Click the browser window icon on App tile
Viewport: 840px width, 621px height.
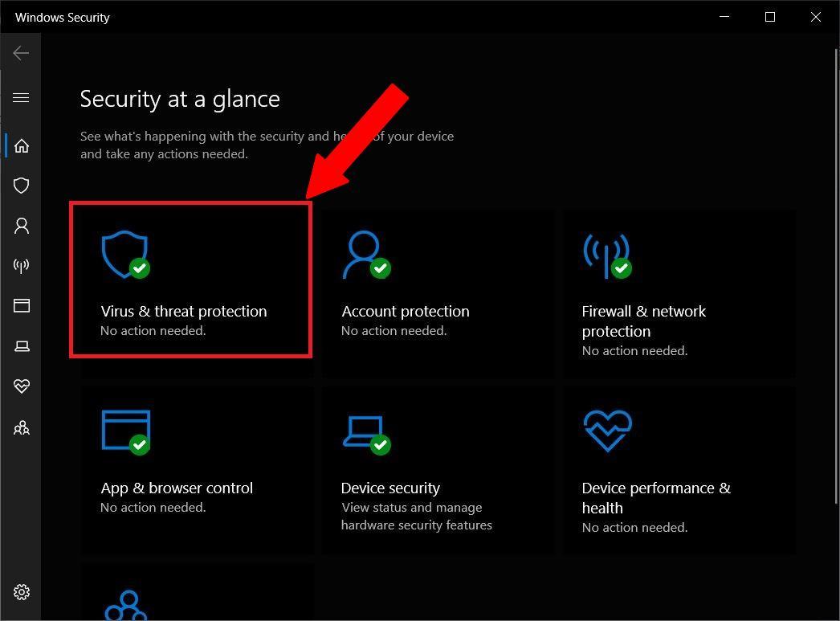pyautogui.click(x=126, y=432)
